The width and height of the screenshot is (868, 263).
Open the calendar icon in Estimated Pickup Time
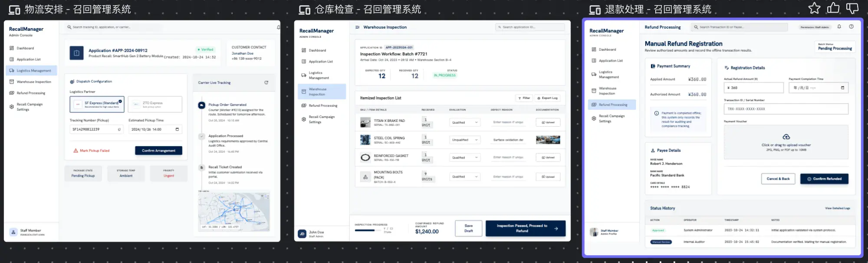tap(177, 129)
